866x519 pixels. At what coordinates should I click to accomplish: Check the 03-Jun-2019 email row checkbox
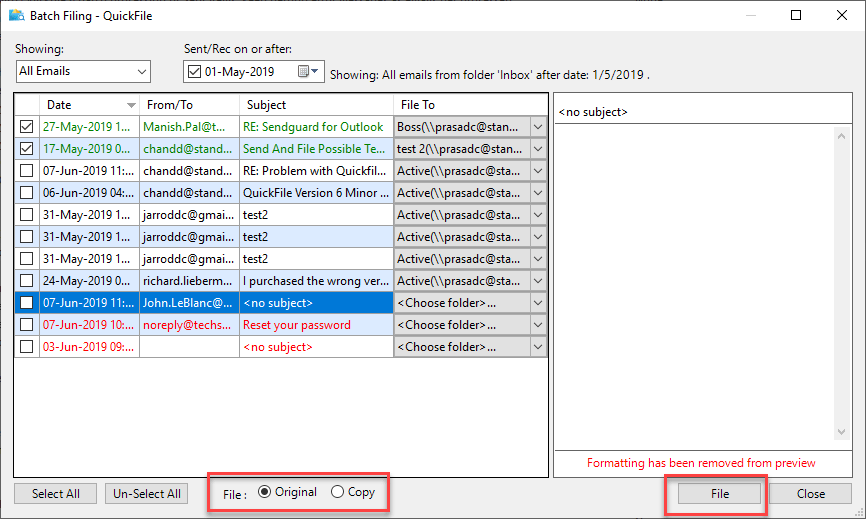point(27,347)
